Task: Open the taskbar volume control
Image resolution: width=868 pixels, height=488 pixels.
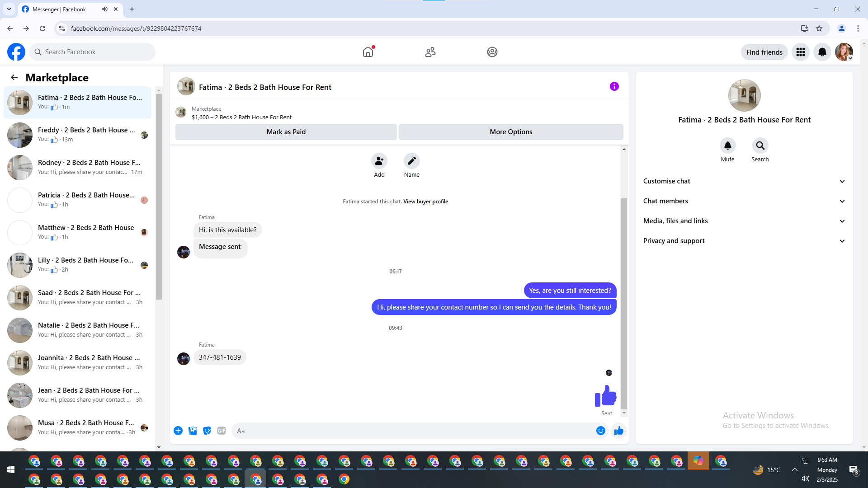Action: click(x=805, y=479)
